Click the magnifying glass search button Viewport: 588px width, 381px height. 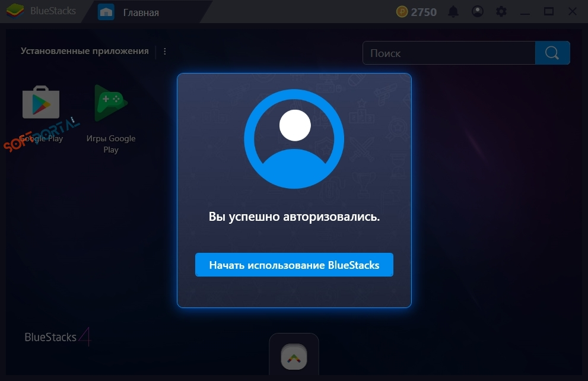click(x=552, y=53)
